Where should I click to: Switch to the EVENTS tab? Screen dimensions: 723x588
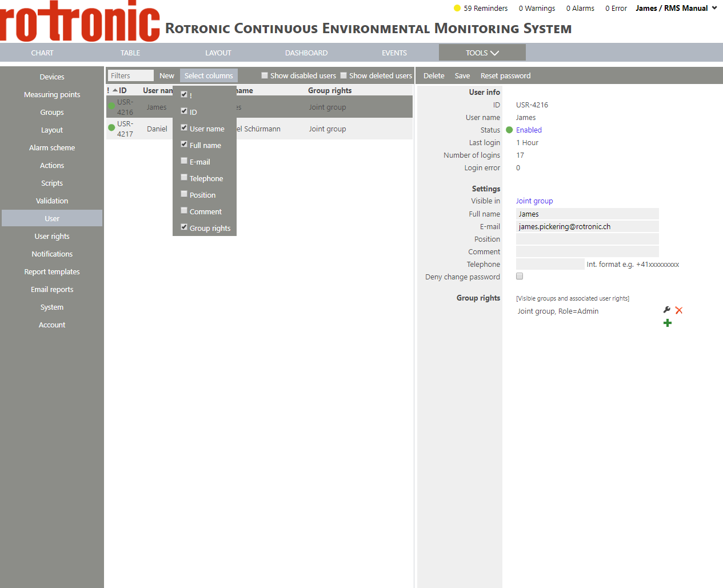click(394, 53)
